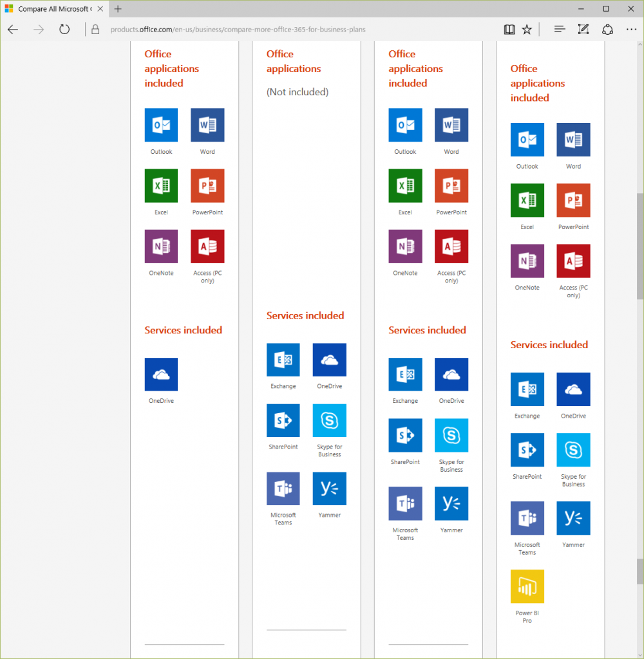Open the Share icon in the Edge toolbar

607,30
